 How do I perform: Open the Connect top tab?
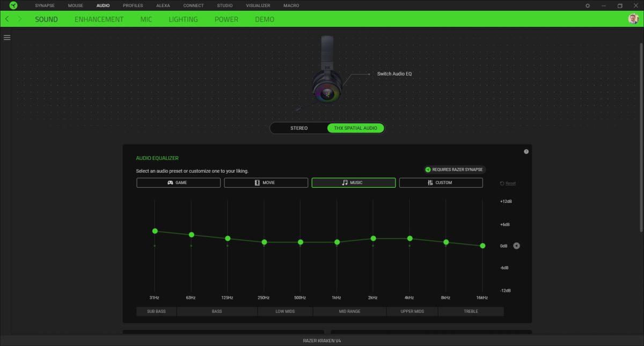point(193,5)
